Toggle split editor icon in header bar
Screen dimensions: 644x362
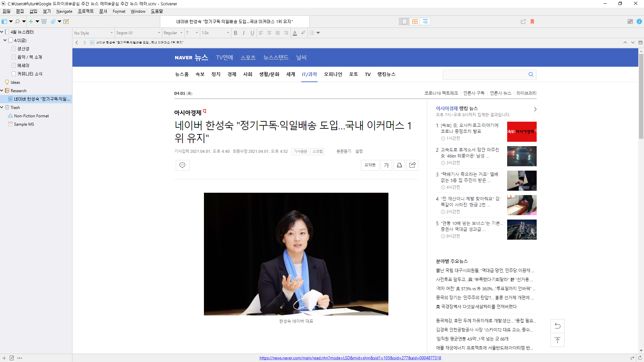click(640, 43)
